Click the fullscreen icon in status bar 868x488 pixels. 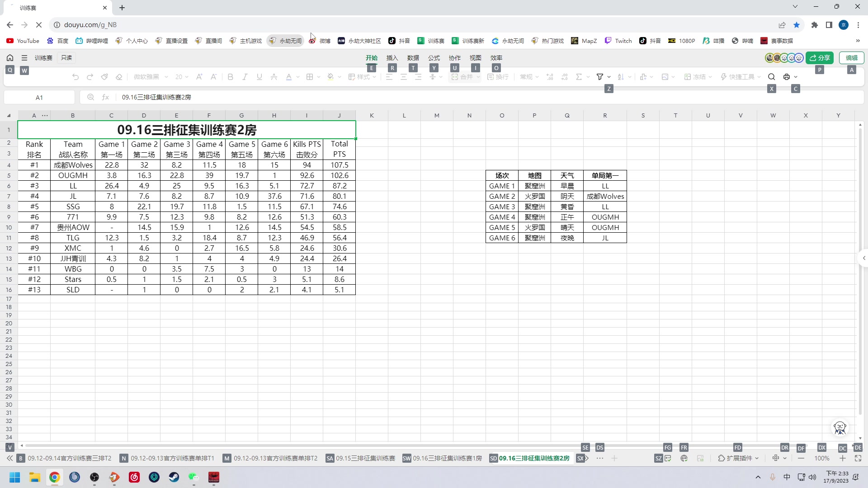[x=858, y=458]
